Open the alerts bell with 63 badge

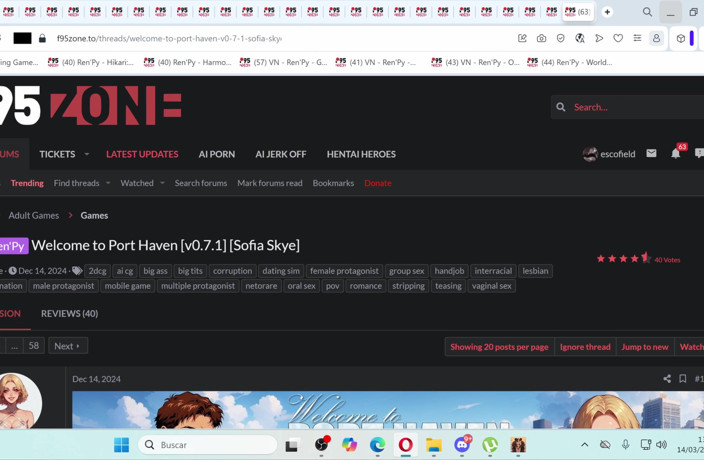coord(676,153)
